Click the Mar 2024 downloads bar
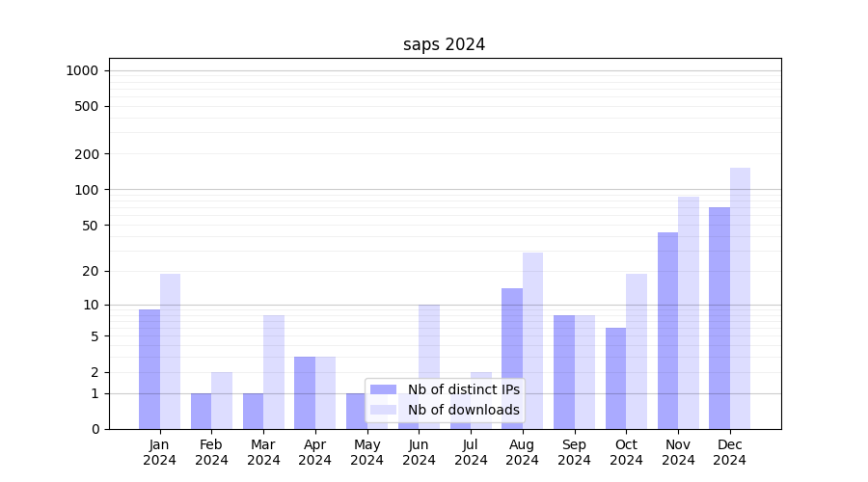 [274, 372]
